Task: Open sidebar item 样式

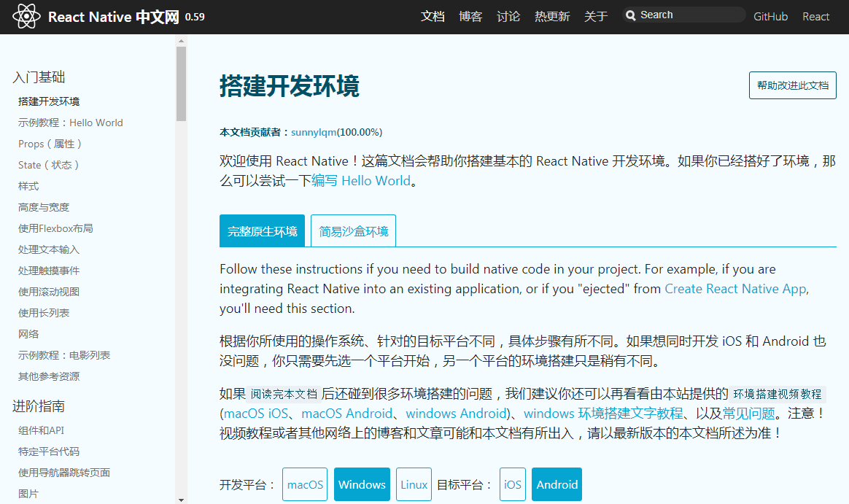Action: 28,186
